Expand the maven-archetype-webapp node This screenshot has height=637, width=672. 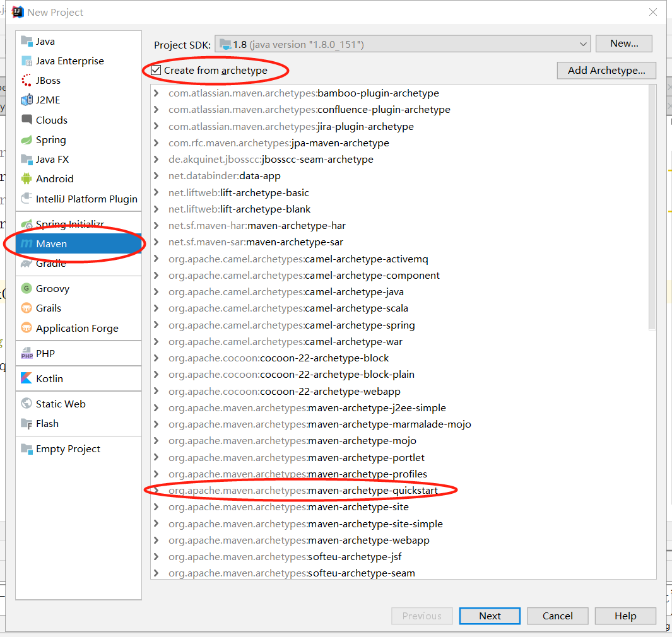point(156,540)
